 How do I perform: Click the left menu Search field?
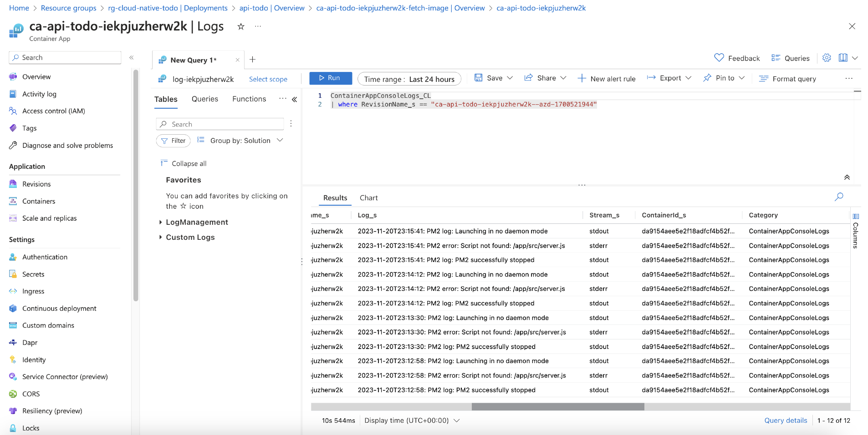point(65,57)
